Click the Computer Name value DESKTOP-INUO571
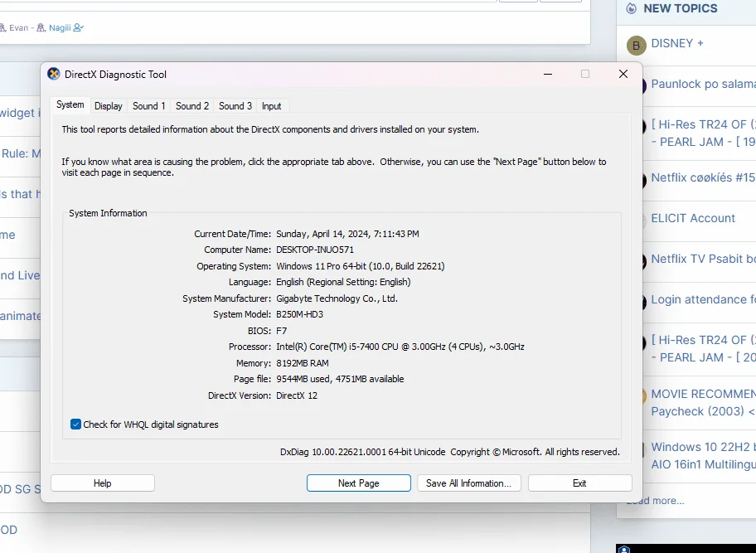756x553 pixels. point(315,250)
